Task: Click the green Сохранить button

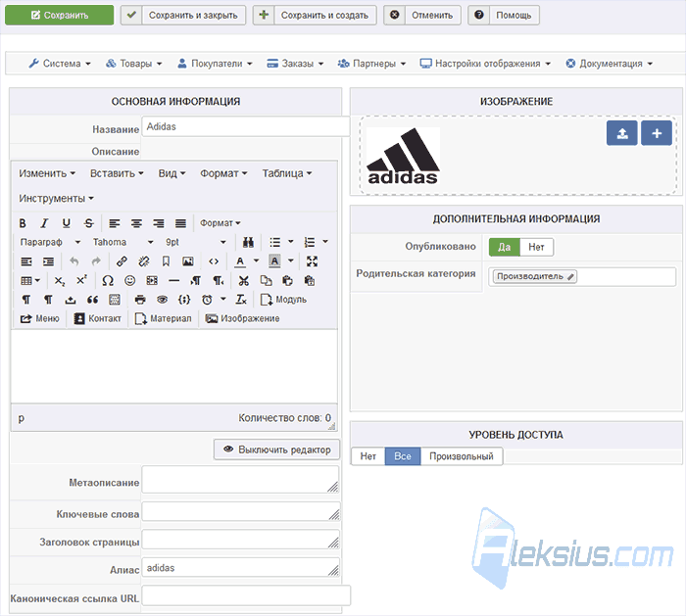Action: [x=60, y=16]
